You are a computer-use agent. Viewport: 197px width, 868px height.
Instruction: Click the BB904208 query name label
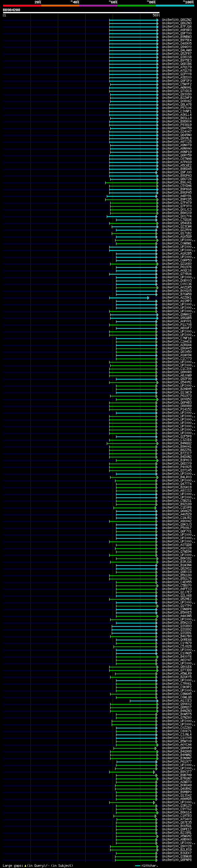11,10
